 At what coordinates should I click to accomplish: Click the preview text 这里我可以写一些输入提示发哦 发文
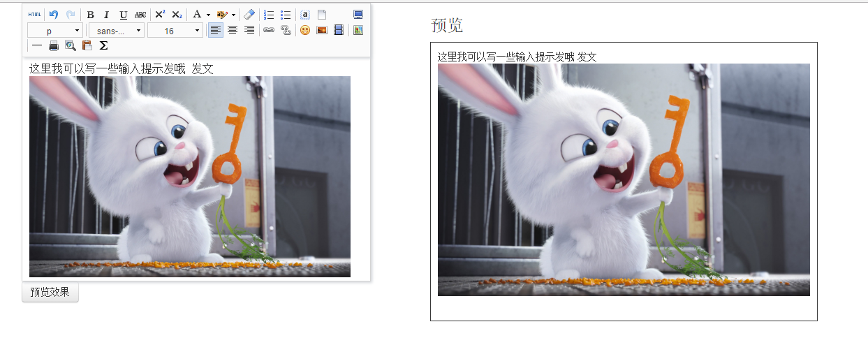point(517,57)
